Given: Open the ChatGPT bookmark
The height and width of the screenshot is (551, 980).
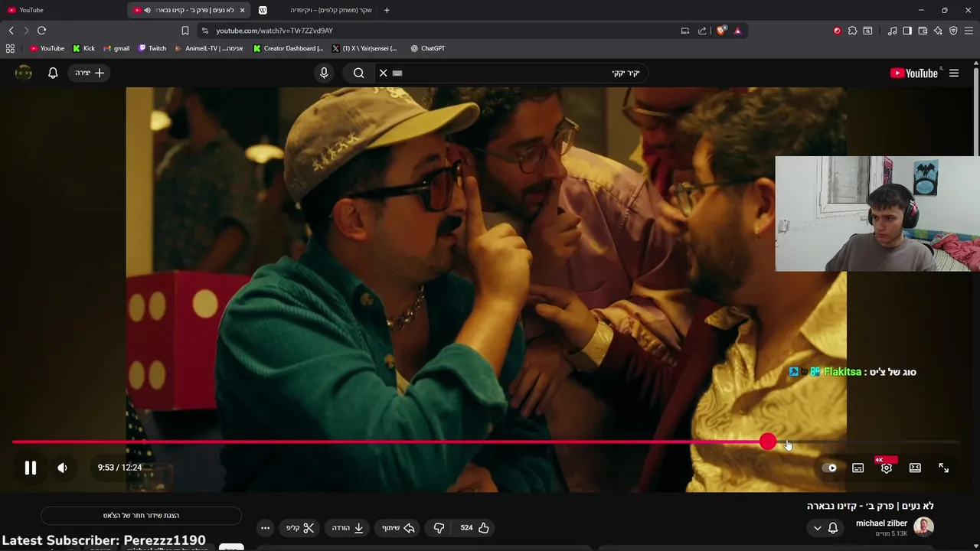Looking at the screenshot, I should click(x=427, y=48).
